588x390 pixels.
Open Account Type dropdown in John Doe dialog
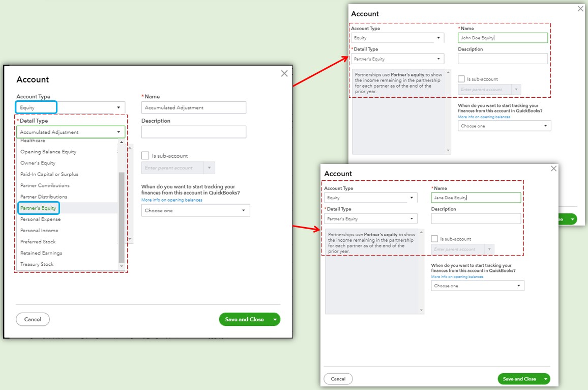point(397,38)
